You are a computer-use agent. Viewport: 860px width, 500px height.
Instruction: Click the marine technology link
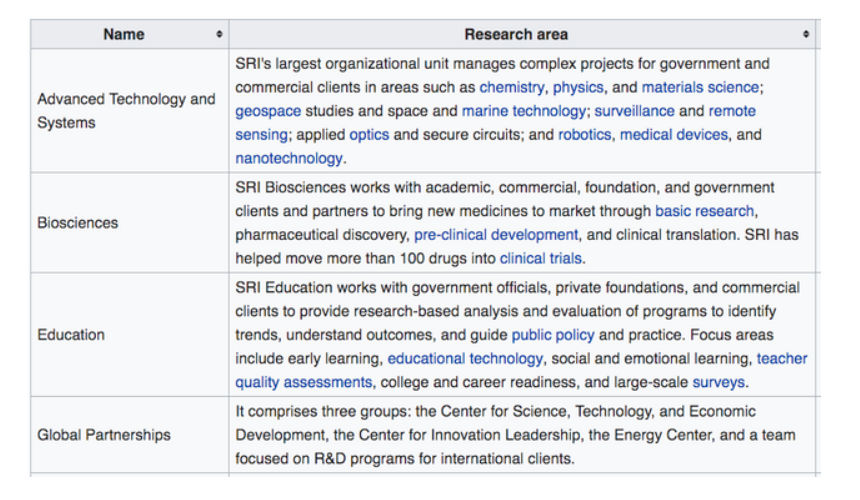click(524, 111)
